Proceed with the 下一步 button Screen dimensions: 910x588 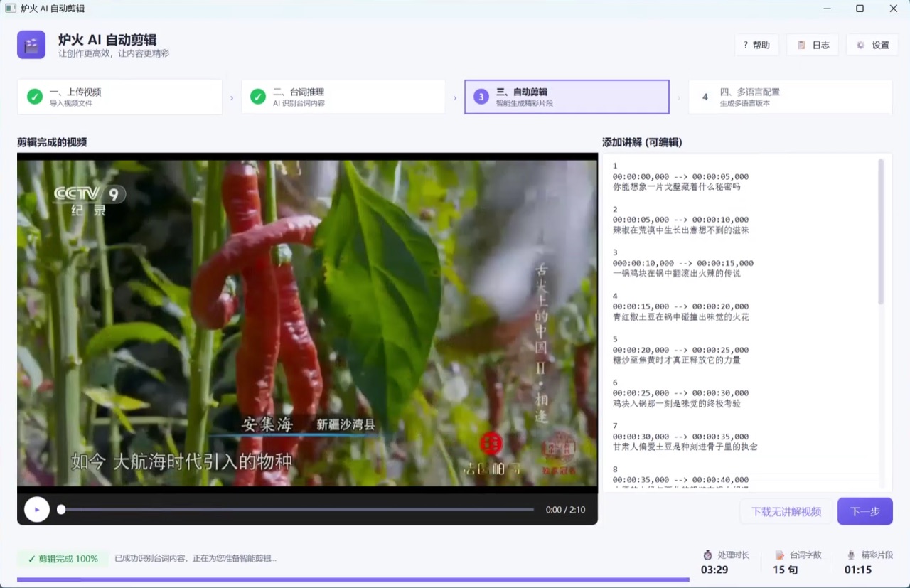pos(865,511)
